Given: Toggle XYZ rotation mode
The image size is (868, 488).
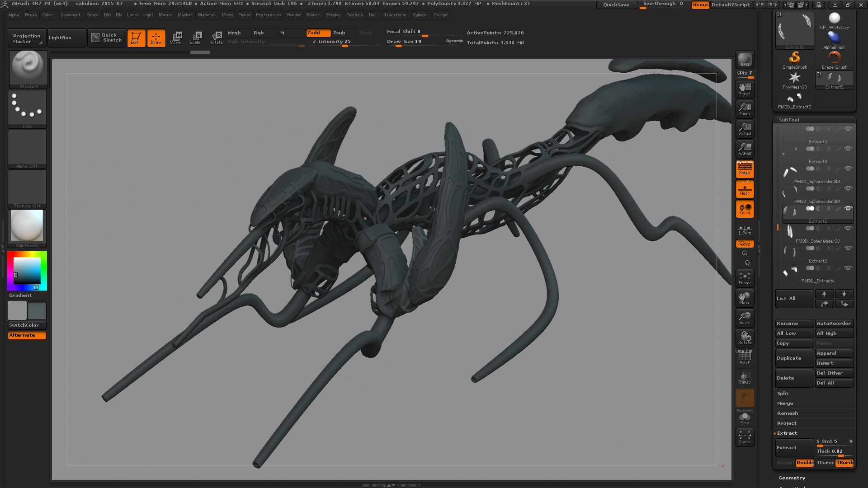Looking at the screenshot, I should [x=745, y=244].
